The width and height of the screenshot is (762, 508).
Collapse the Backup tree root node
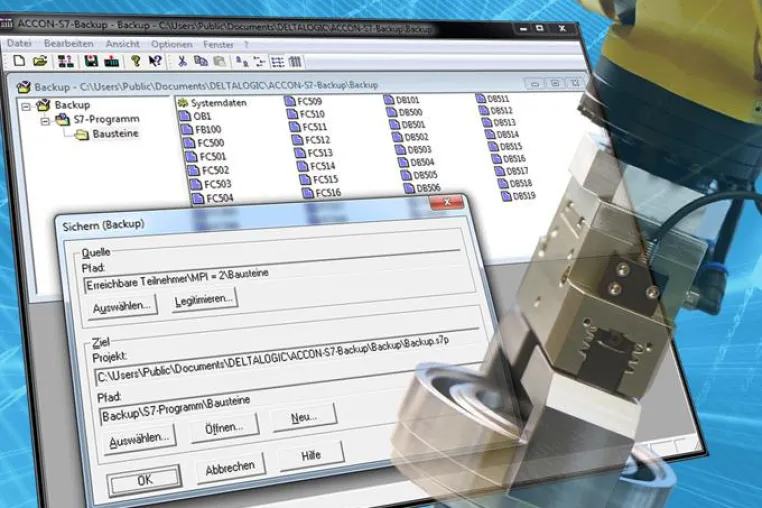(x=26, y=105)
